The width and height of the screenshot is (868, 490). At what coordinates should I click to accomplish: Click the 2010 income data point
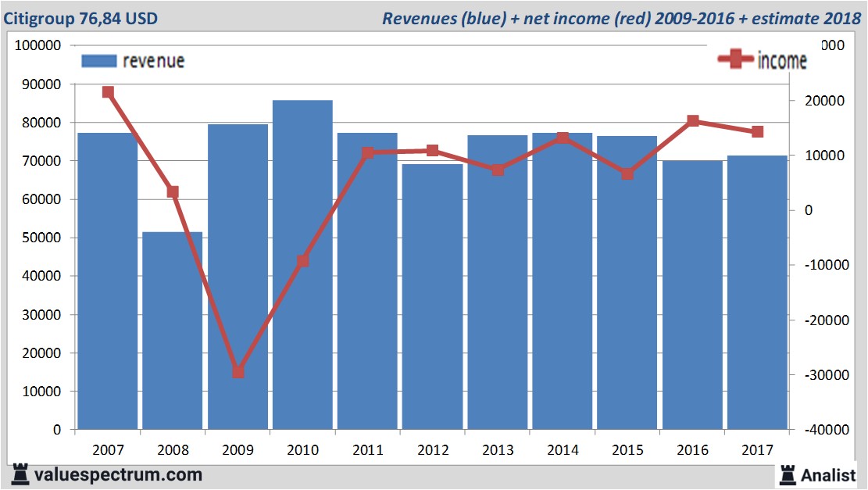[x=303, y=261]
